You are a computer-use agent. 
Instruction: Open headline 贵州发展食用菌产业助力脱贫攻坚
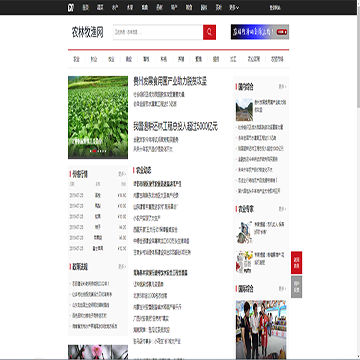pyautogui.click(x=170, y=81)
